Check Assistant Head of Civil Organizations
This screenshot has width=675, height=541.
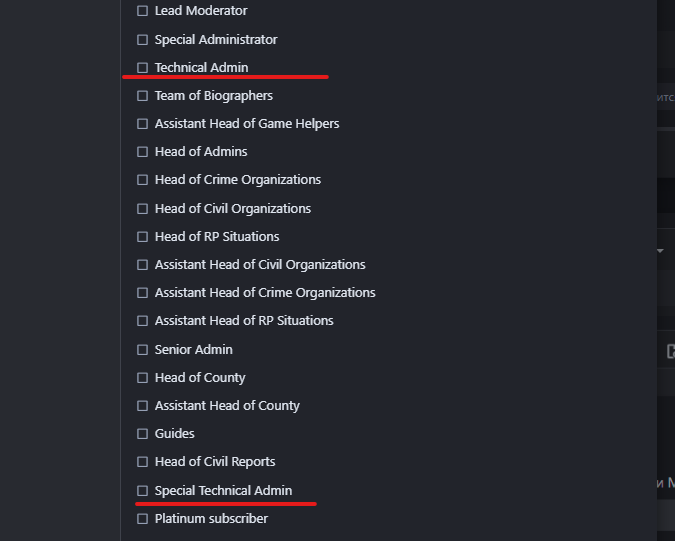pos(142,265)
